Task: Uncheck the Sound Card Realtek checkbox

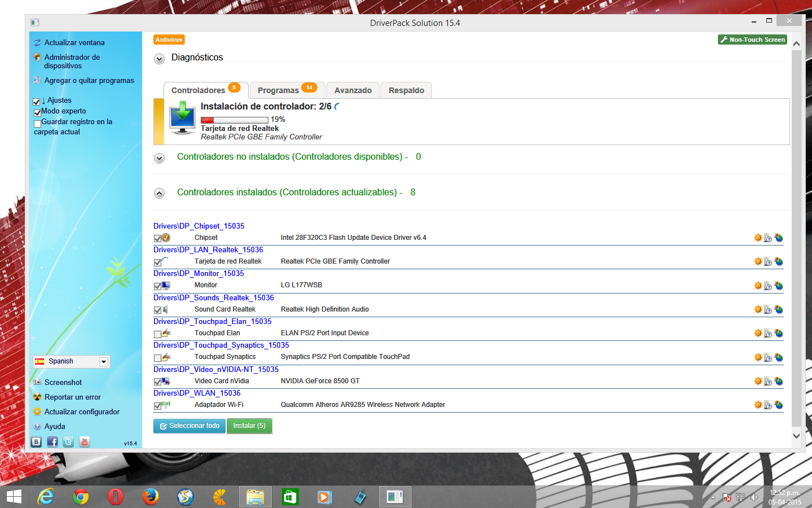Action: point(157,310)
